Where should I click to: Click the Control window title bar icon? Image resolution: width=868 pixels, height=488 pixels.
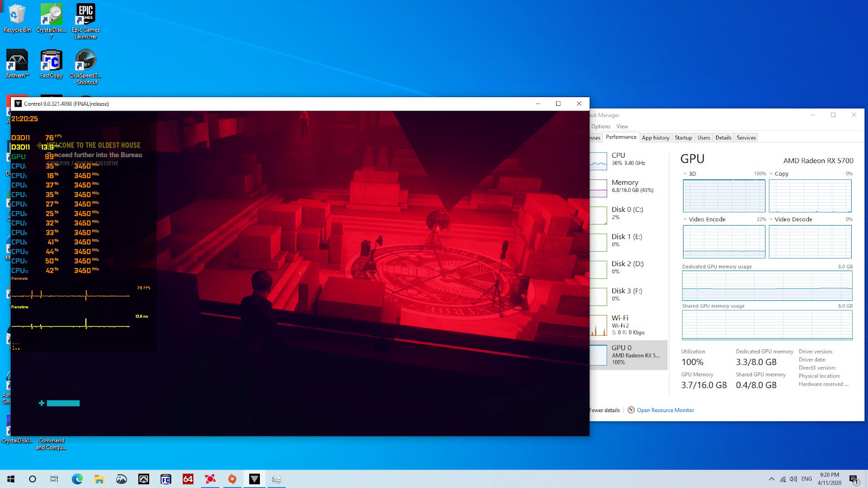[x=18, y=104]
